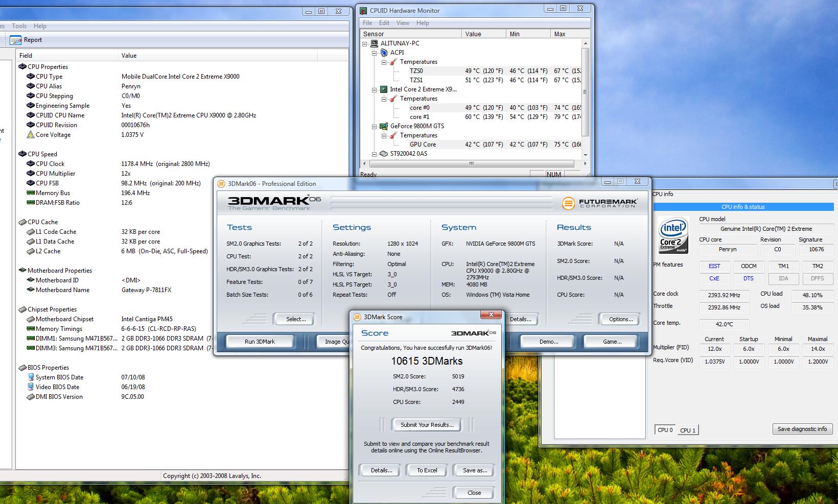This screenshot has width=838, height=504.
Task: Toggle the DFFS PM feature
Action: point(818,279)
